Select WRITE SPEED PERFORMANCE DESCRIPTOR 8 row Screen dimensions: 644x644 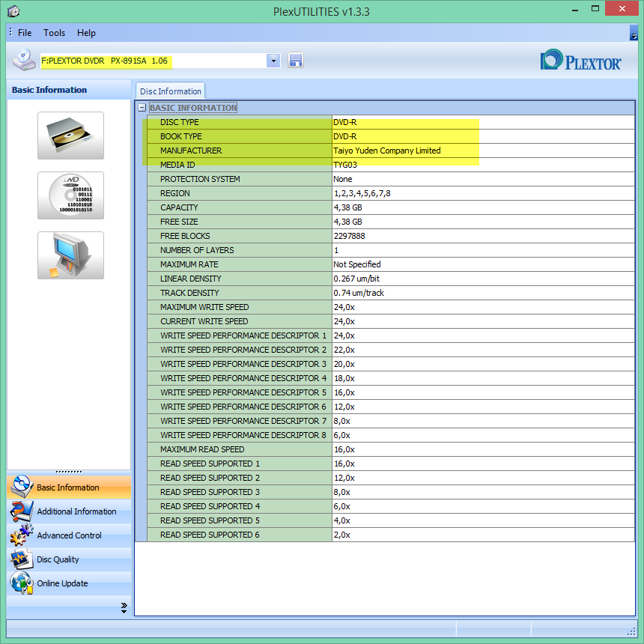point(391,435)
